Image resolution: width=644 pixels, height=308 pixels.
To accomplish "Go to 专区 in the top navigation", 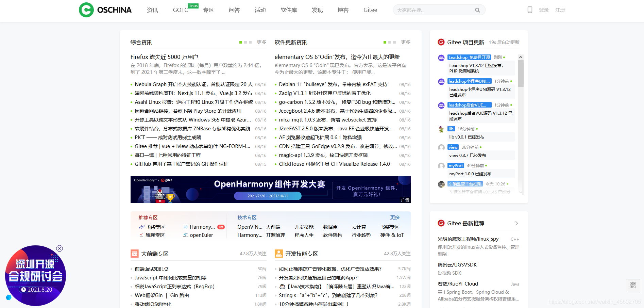I will coord(208,10).
